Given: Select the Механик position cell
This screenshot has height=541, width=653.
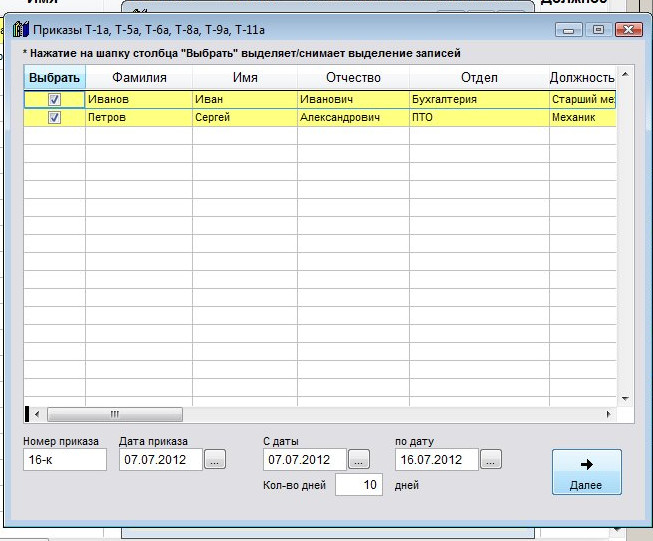Looking at the screenshot, I should (x=582, y=117).
